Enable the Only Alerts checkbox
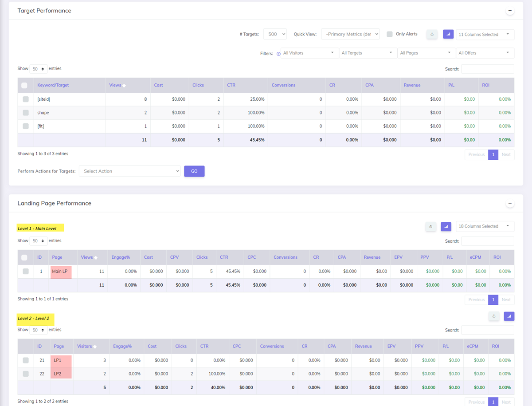 390,34
